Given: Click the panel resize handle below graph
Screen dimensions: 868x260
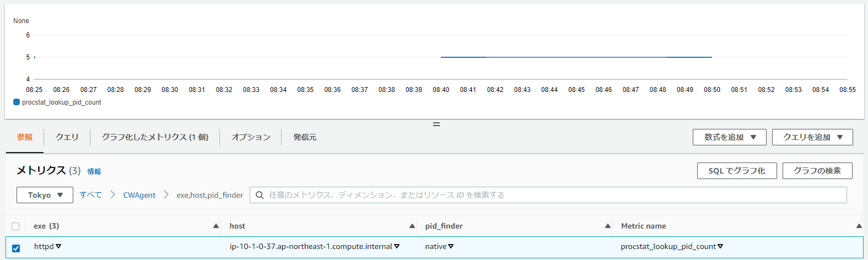Looking at the screenshot, I should pyautogui.click(x=436, y=124).
